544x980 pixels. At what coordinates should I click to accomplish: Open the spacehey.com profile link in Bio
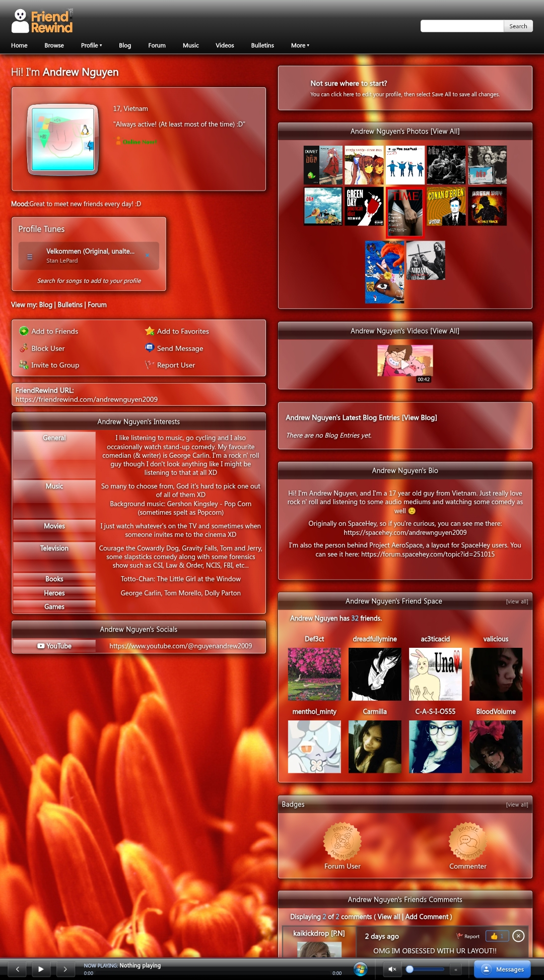(x=405, y=532)
